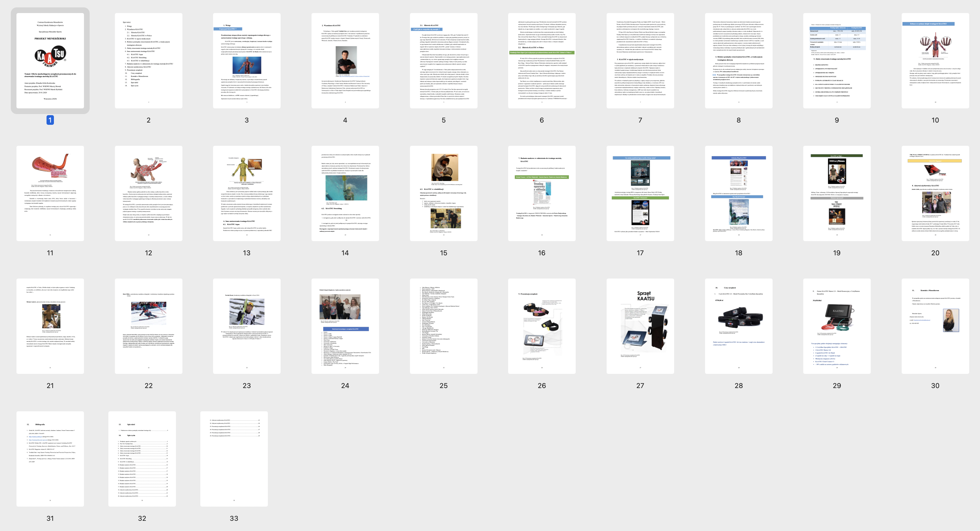Open page 25 thumbnail with bulleted list
The image size is (980, 531).
coord(443,326)
